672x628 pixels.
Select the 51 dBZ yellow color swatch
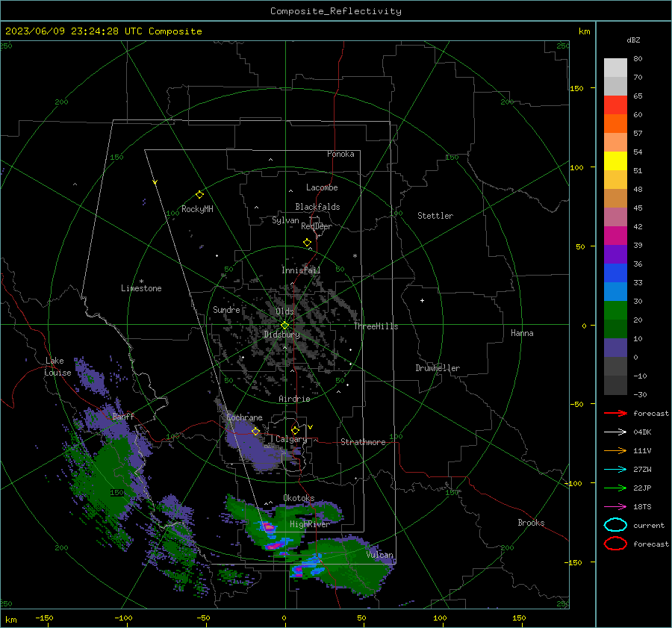tap(615, 161)
